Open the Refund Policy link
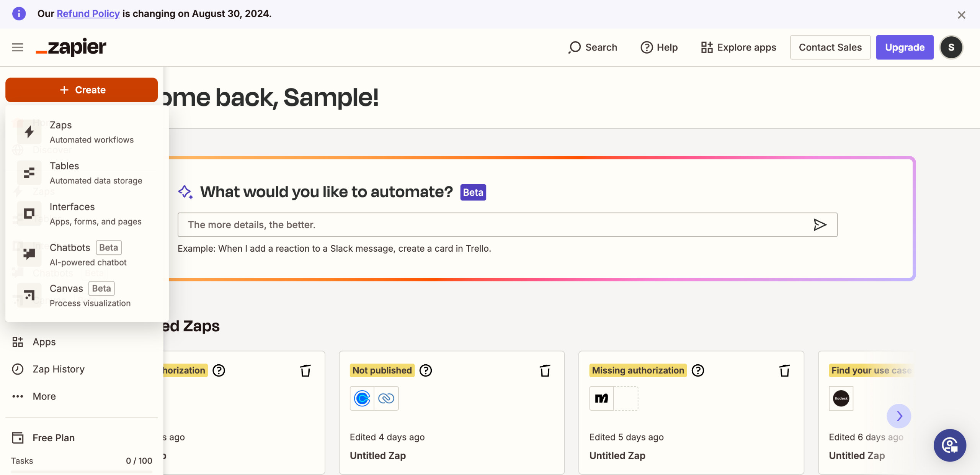This screenshot has height=475, width=980. (88, 13)
